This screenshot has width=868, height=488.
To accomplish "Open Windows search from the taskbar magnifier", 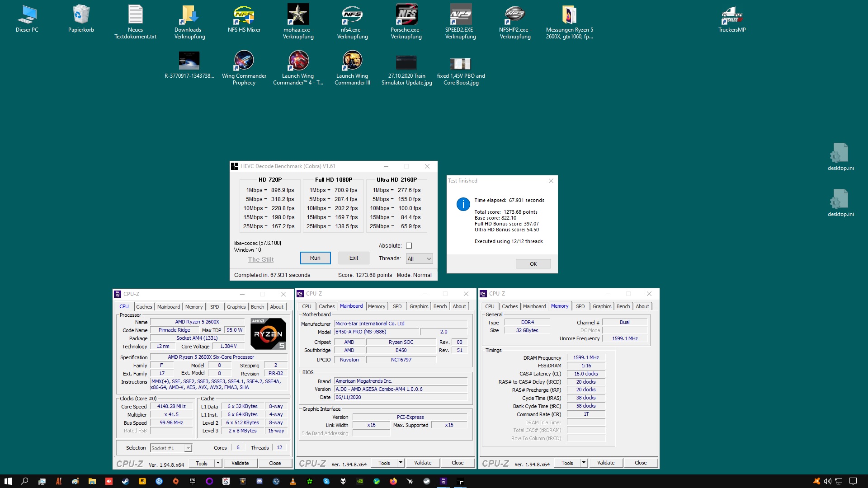I will pyautogui.click(x=24, y=481).
